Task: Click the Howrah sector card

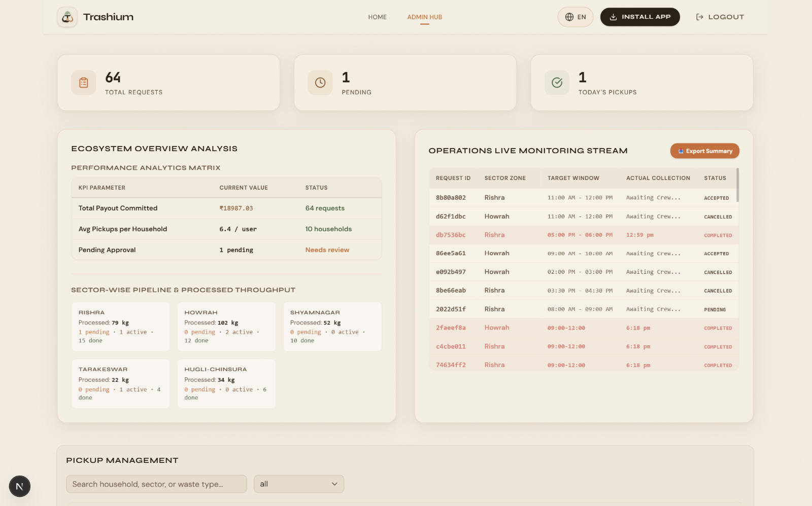Action: click(226, 327)
